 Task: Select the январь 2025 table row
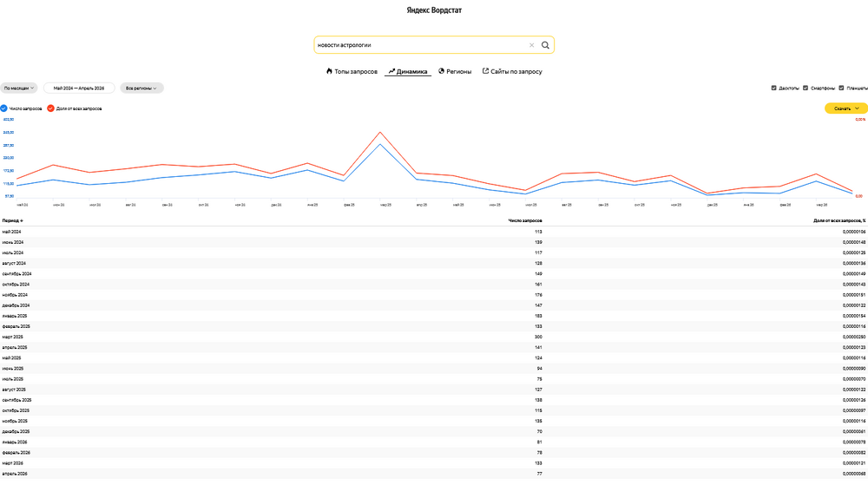(x=434, y=316)
